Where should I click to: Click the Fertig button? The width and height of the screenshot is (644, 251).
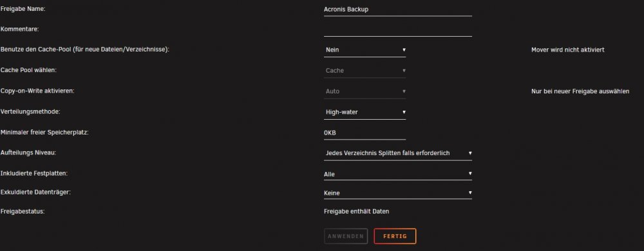(395, 236)
